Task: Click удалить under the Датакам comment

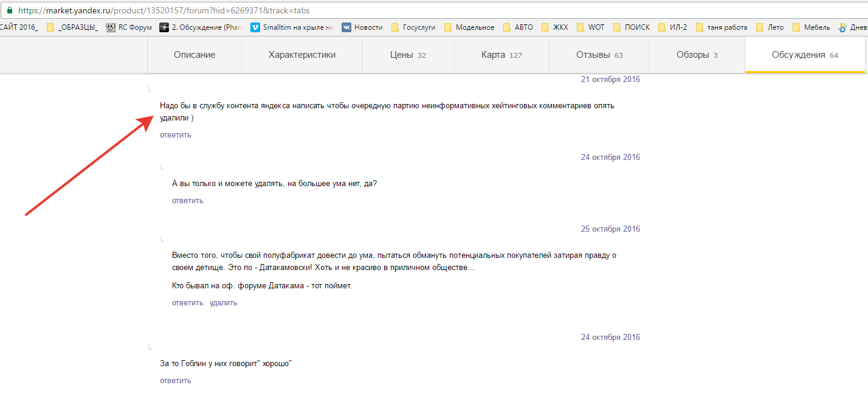Action: 224,303
